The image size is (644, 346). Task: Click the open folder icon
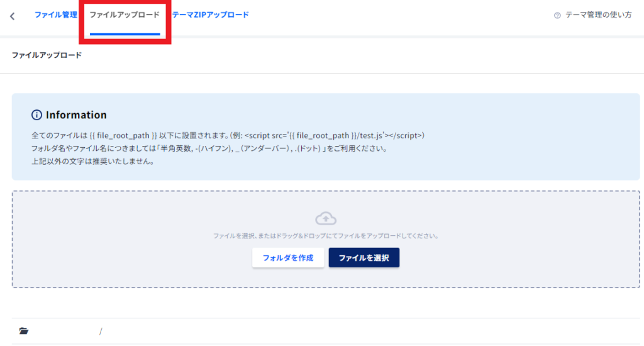[24, 331]
